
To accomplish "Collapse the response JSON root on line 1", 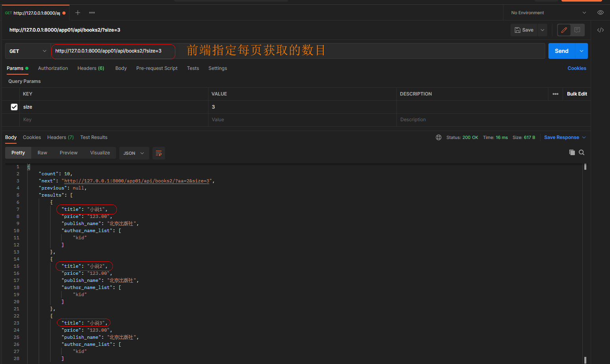I will tap(28, 167).
